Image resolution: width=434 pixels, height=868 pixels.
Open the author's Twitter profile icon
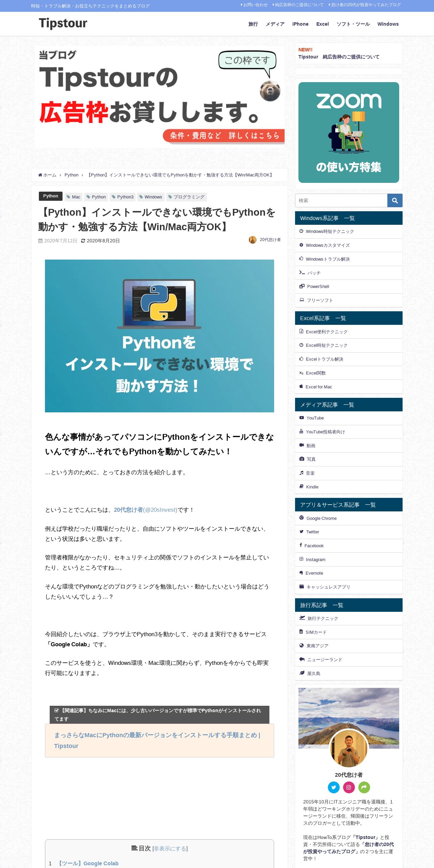(x=334, y=787)
